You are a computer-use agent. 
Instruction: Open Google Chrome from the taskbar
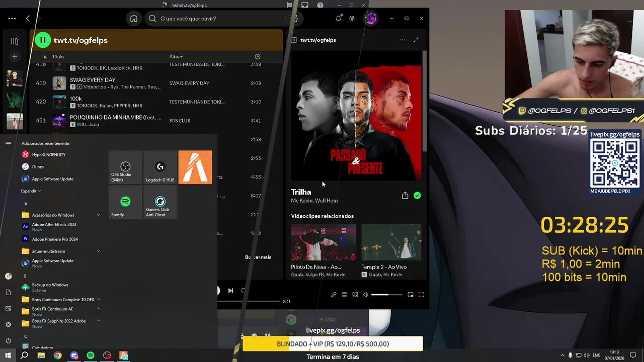58,355
